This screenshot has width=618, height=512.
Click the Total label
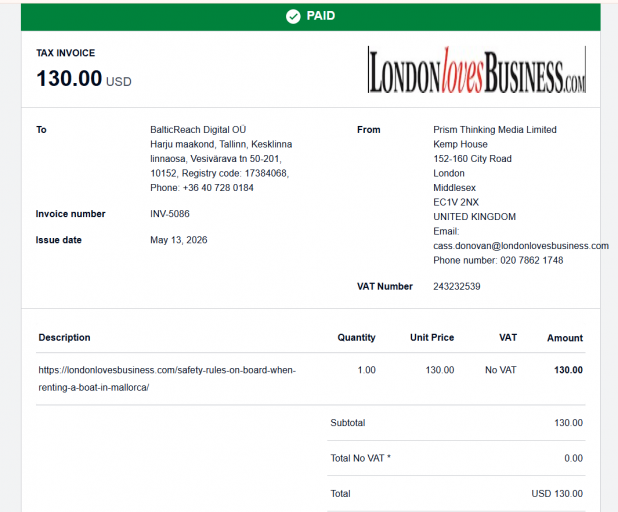[x=341, y=494]
